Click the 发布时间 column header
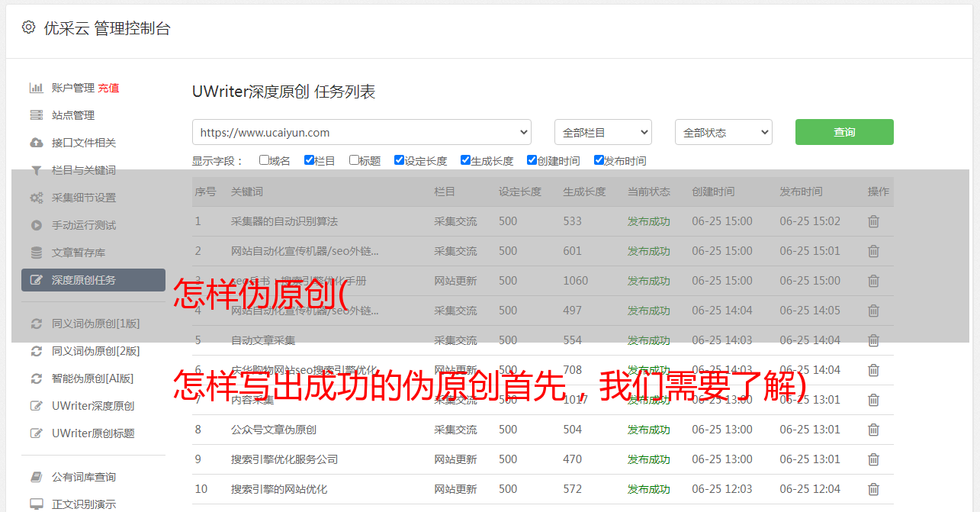The height and width of the screenshot is (512, 980). coord(801,192)
